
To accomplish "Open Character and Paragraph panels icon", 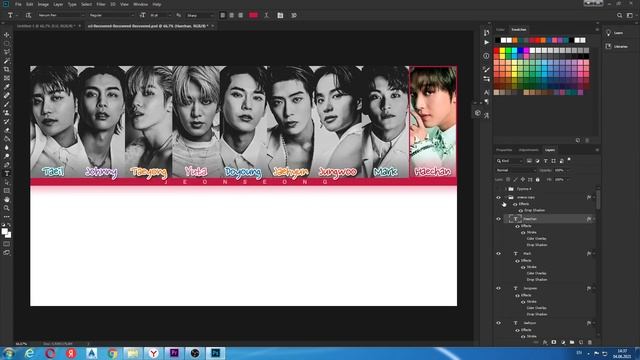I will pyautogui.click(x=280, y=15).
